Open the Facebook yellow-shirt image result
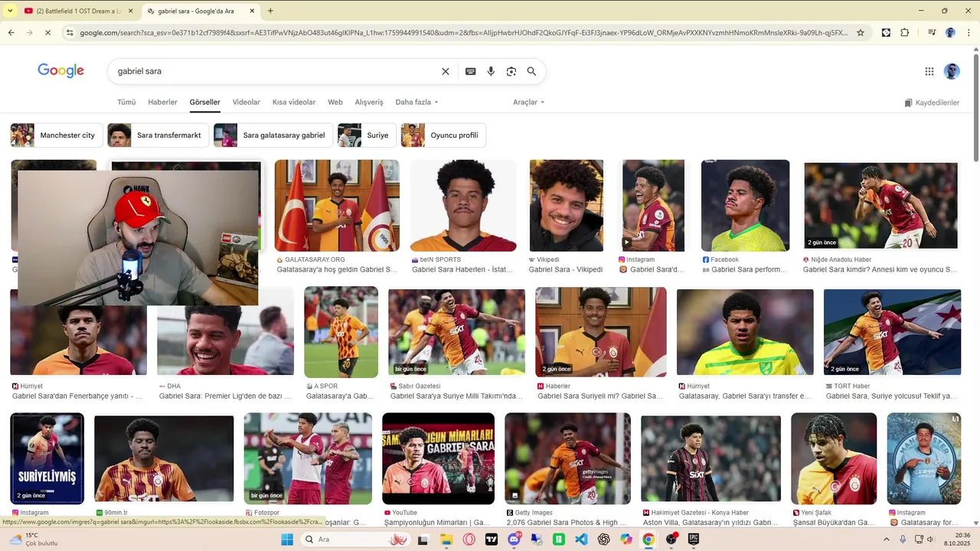 coord(745,205)
